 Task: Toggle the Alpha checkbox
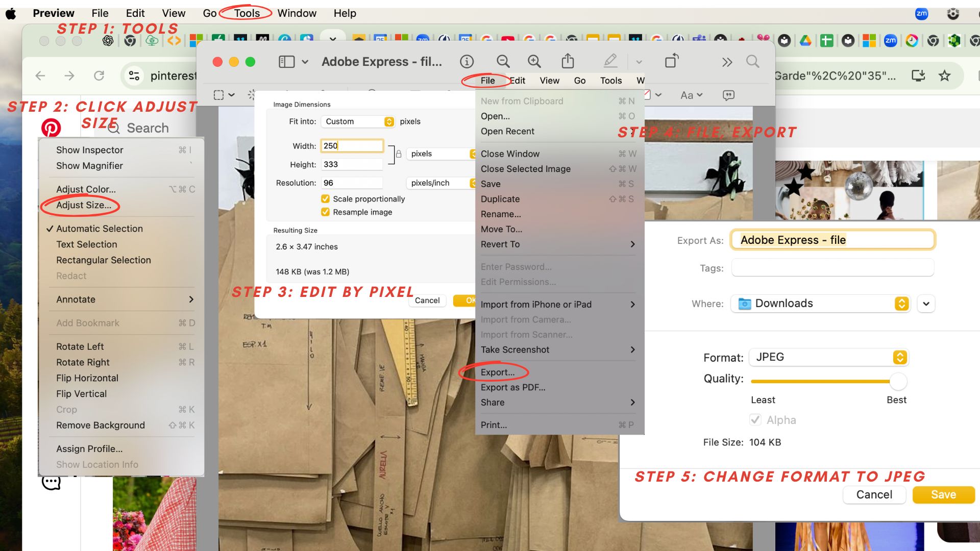click(x=755, y=420)
